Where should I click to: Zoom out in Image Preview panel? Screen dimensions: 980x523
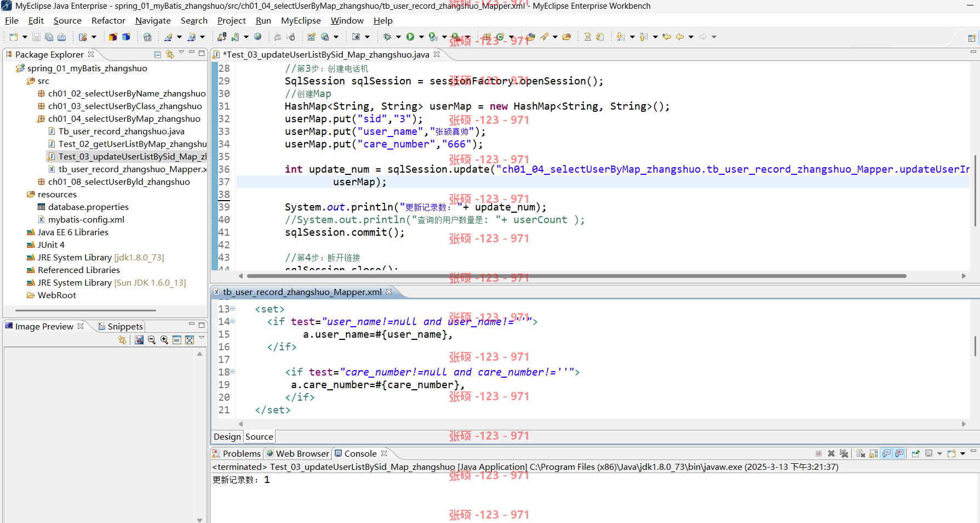tap(152, 340)
